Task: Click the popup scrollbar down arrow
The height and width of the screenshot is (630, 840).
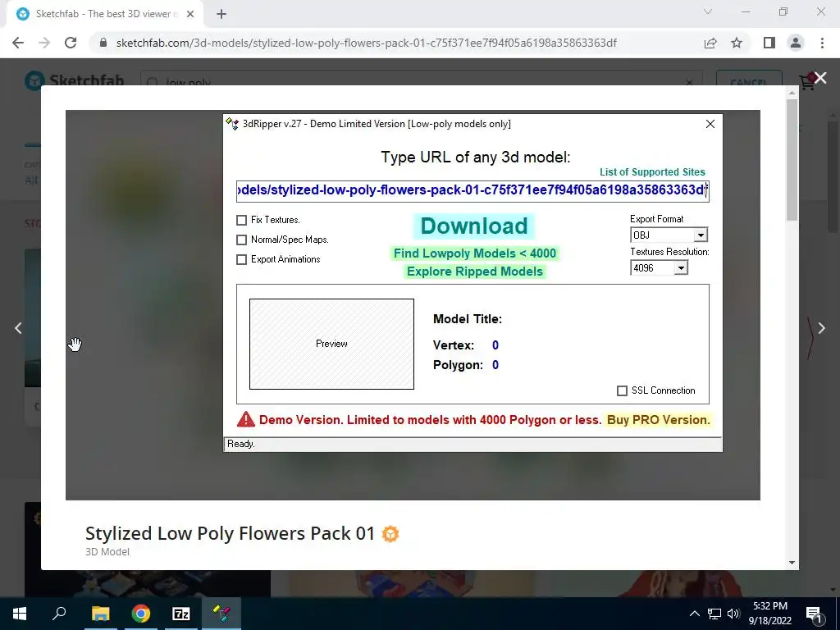Action: (x=792, y=563)
